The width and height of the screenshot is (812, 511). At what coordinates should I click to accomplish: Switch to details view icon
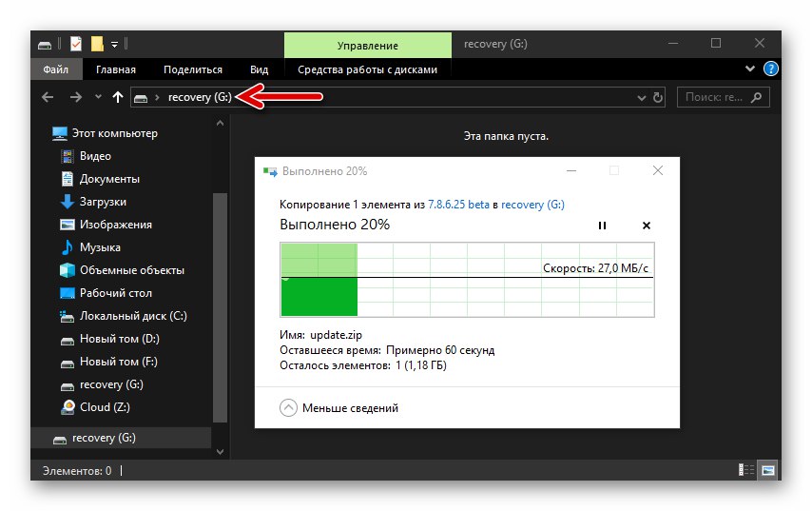pos(746,470)
